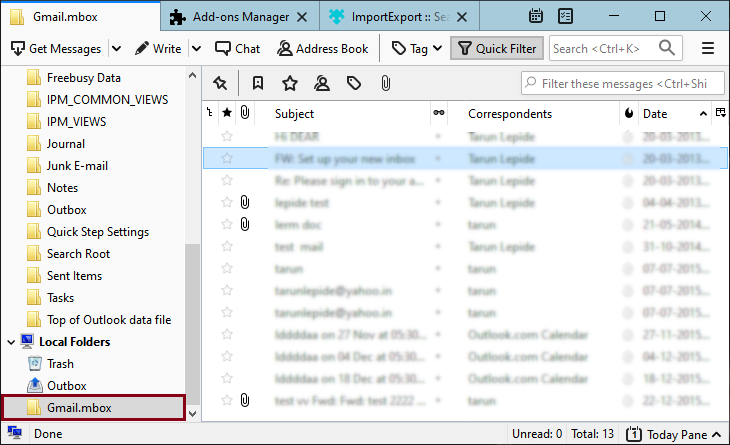Open column picker icon

tap(720, 113)
